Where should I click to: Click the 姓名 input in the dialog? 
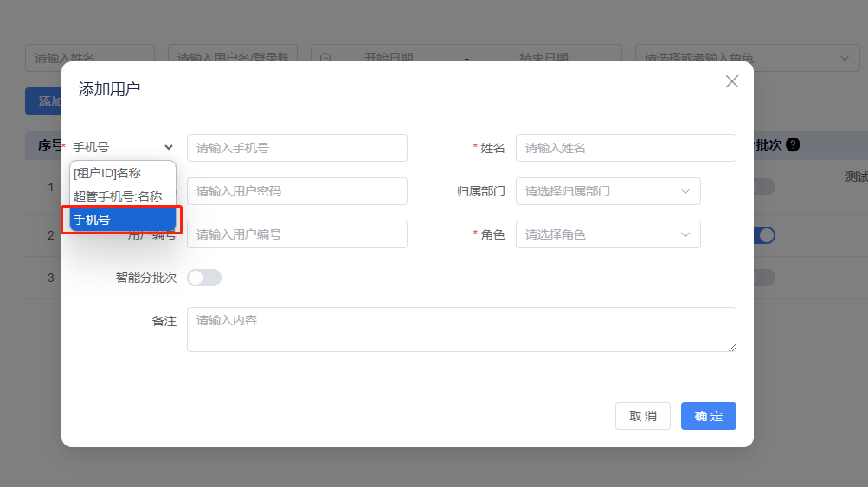[625, 148]
